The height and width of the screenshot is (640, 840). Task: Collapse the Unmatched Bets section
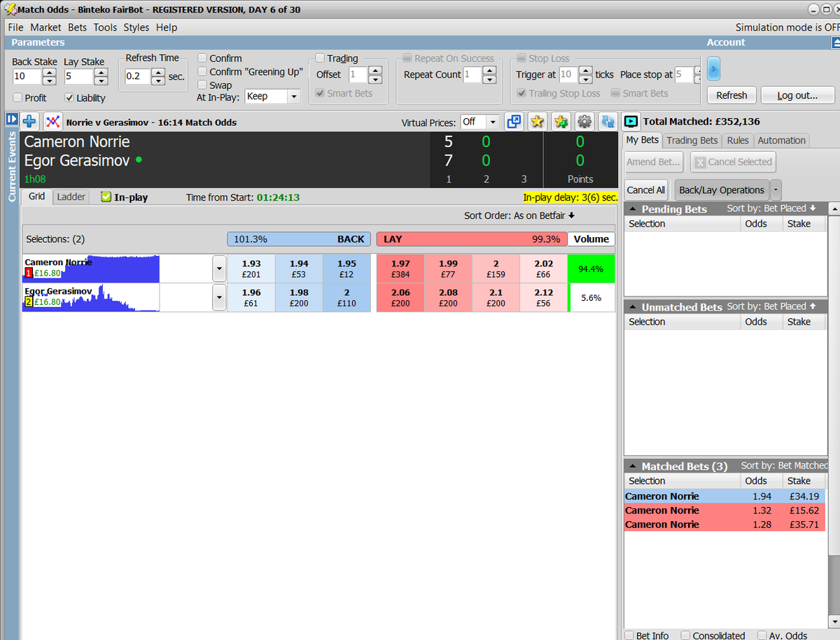[631, 307]
